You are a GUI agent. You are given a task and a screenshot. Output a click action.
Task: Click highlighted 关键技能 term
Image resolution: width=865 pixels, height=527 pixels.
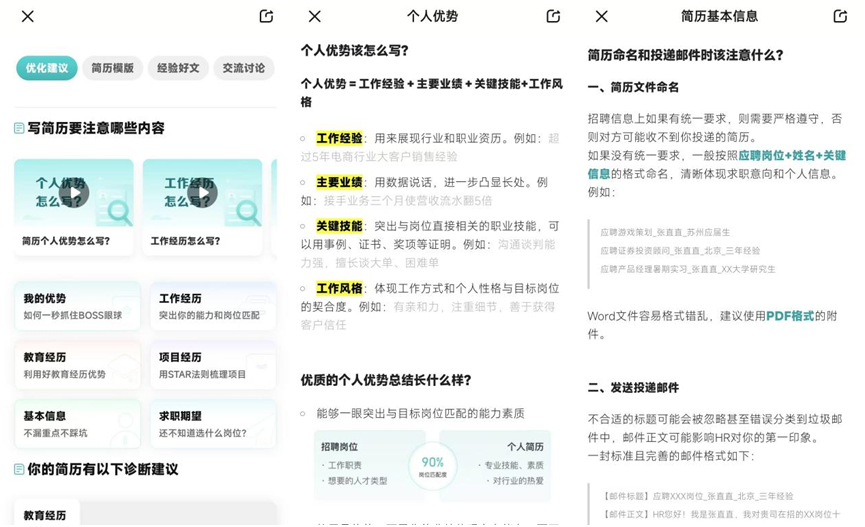point(339,226)
